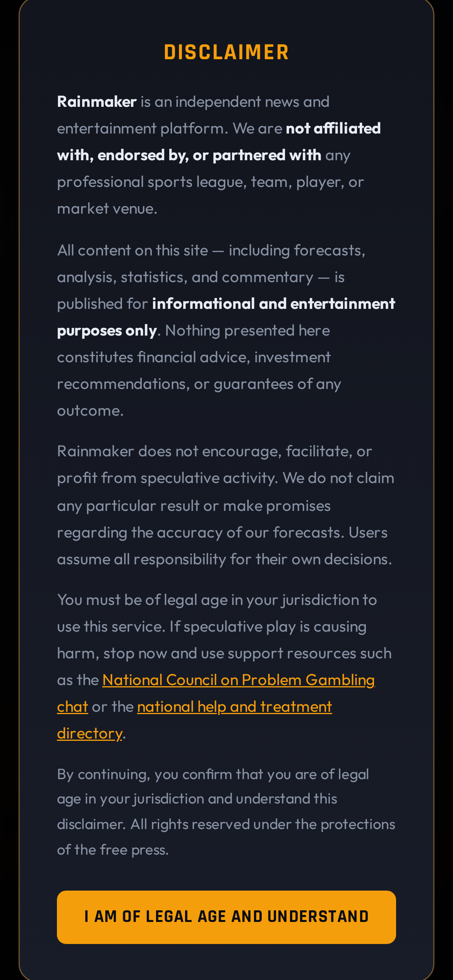This screenshot has width=453, height=980.
Task: Click the I AM OF LEGAL AGE AND UNDERSTAND button
Action: tap(226, 917)
